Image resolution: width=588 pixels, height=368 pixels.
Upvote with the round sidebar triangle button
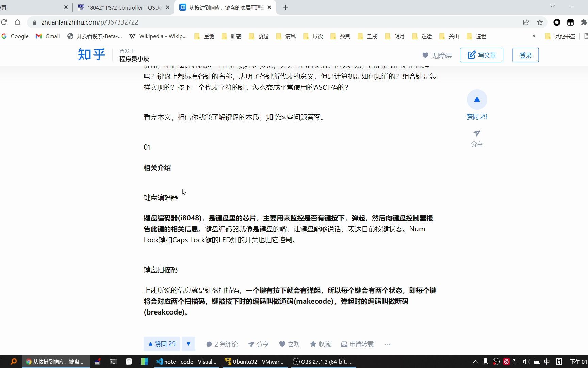(477, 99)
